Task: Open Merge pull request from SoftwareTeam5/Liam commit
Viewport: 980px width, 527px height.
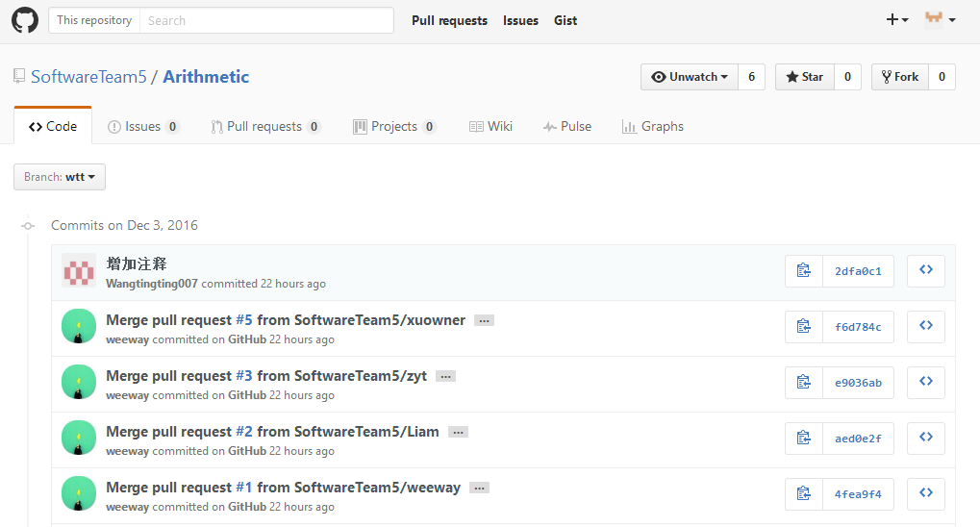Action: [x=272, y=432]
